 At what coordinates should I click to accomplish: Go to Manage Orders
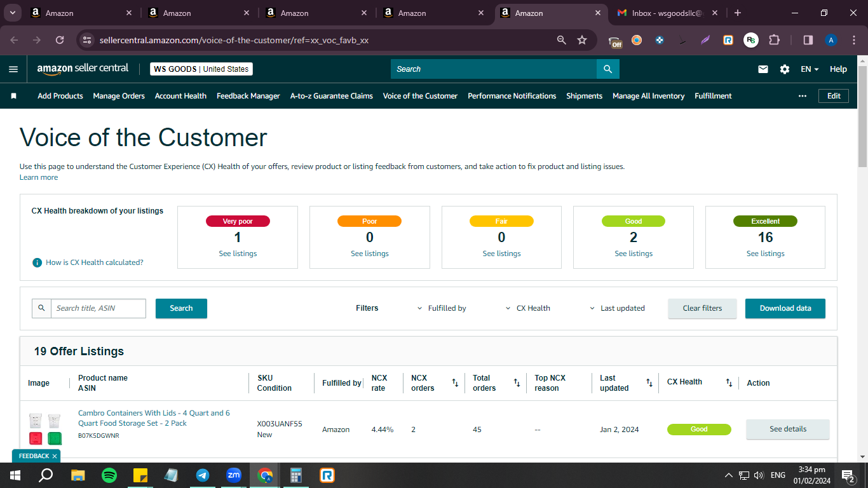[119, 96]
